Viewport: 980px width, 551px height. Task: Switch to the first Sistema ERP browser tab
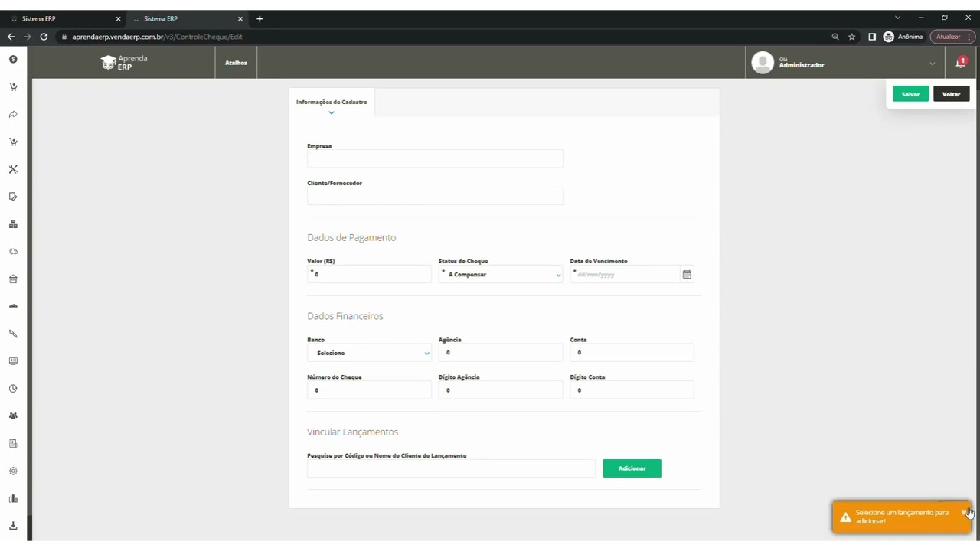pyautogui.click(x=65, y=18)
